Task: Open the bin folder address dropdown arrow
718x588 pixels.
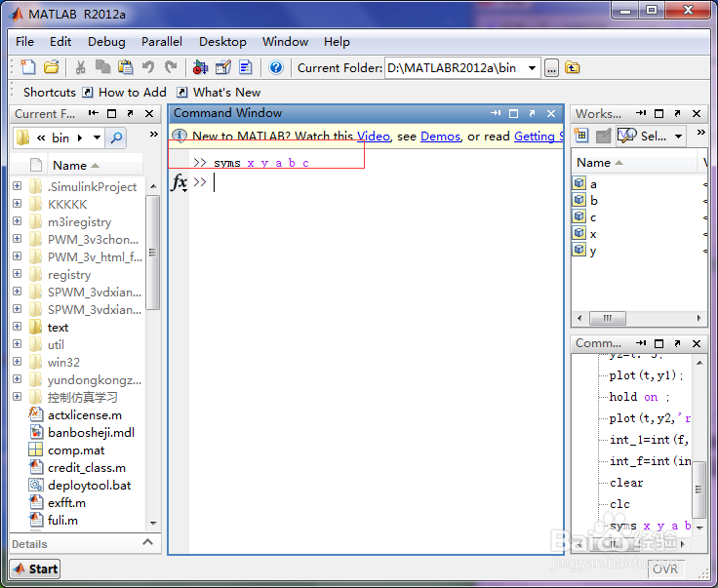Action: click(x=97, y=137)
